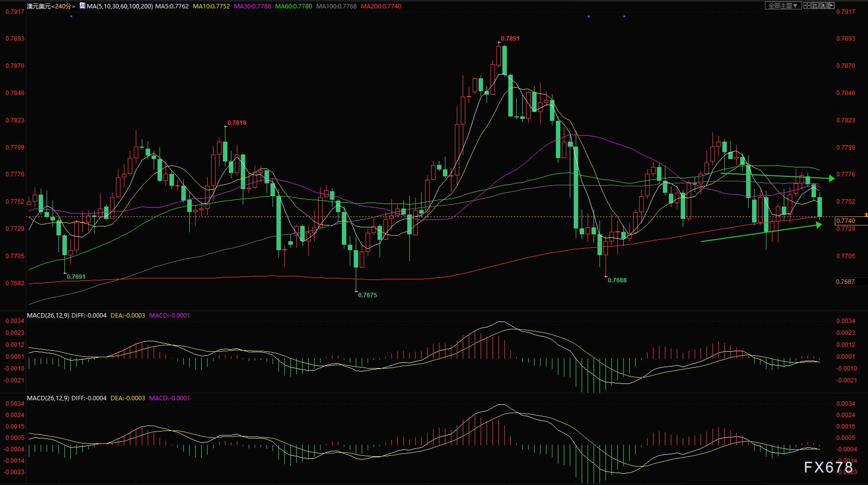Click the MA5:0.7762 value
This screenshot has height=485, width=868.
pyautogui.click(x=172, y=6)
